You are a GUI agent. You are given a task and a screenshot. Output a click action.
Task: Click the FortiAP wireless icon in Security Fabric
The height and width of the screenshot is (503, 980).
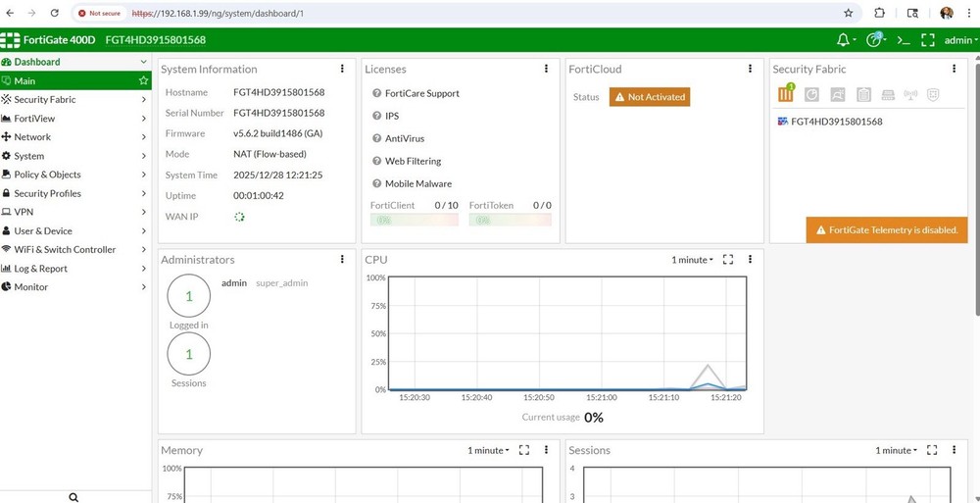point(909,95)
